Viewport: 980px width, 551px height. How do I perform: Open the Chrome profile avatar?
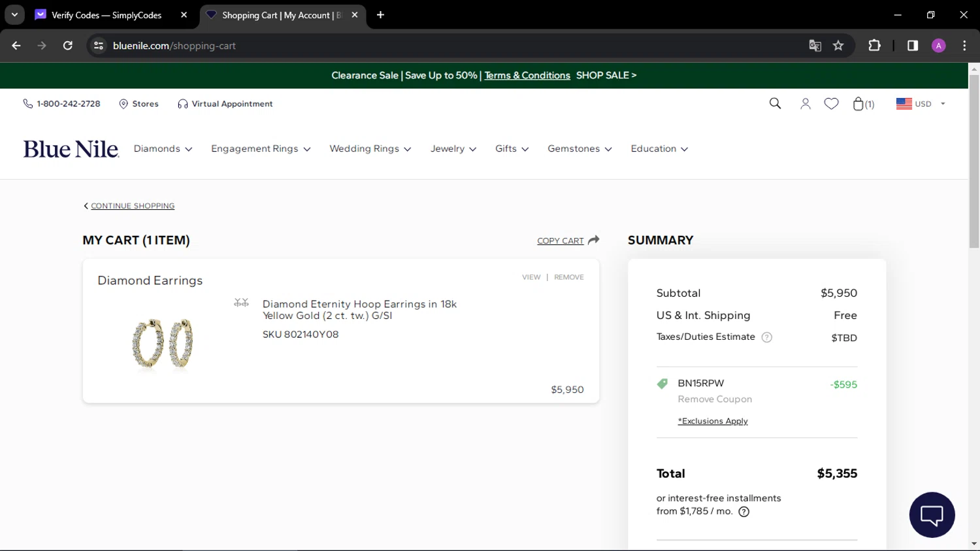click(x=939, y=46)
